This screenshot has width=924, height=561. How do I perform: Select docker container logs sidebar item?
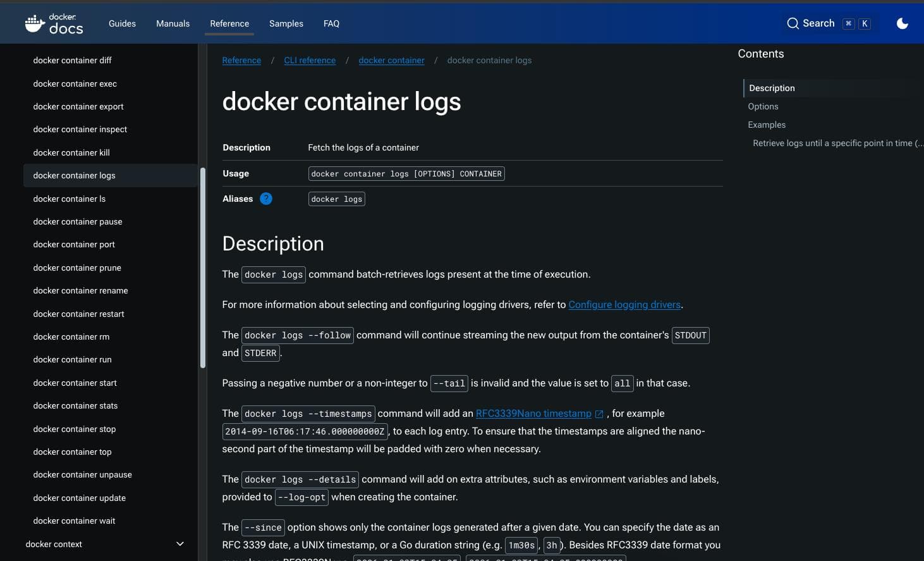[110, 175]
